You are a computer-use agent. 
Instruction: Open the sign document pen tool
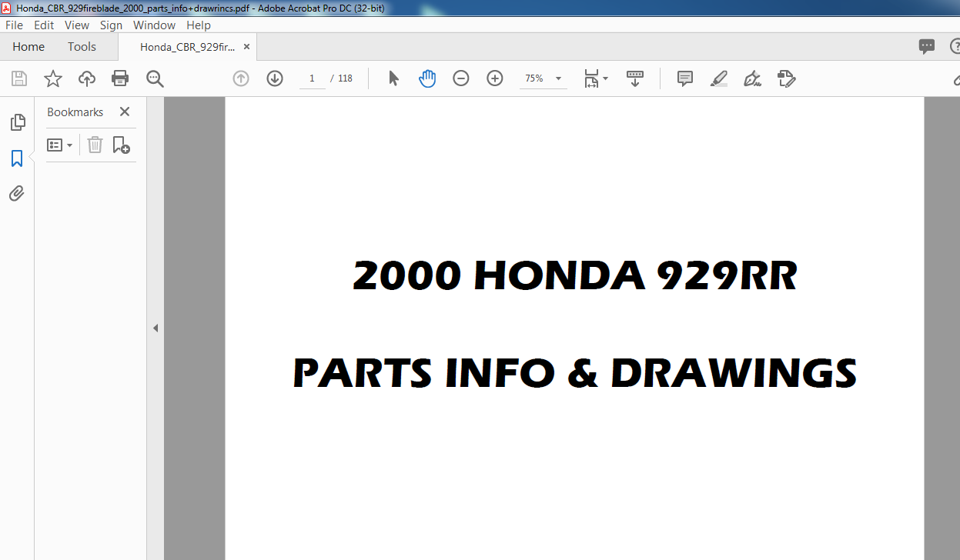click(752, 78)
